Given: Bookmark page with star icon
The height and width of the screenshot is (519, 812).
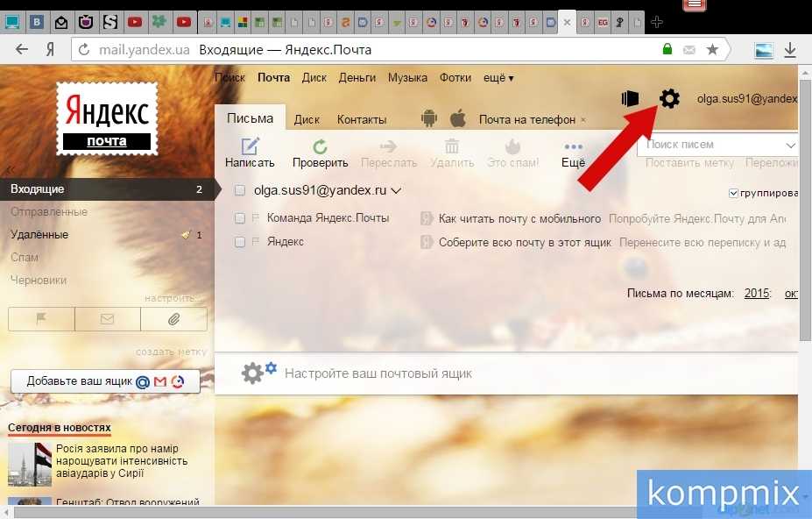Looking at the screenshot, I should (712, 49).
